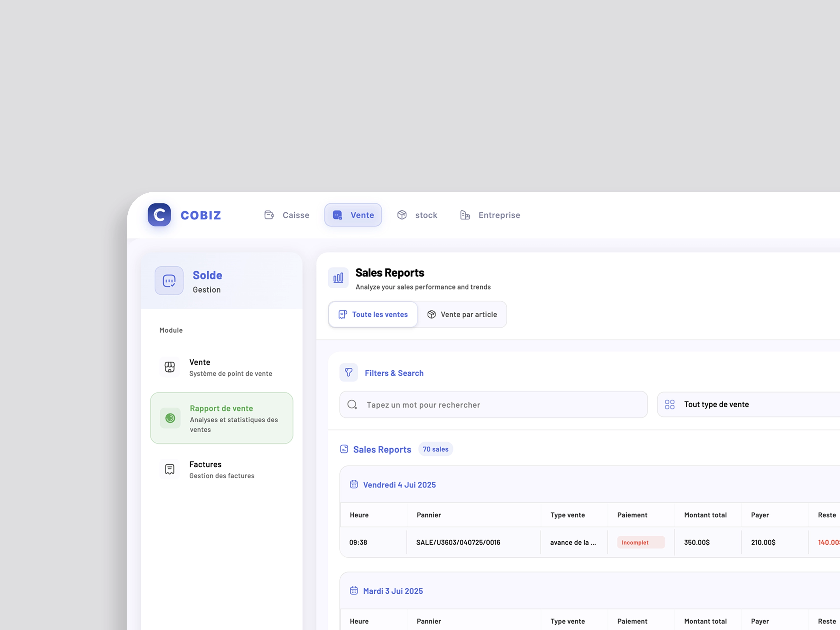Screen dimensions: 840x630
Task: Click the Sales Reports list icon
Action: [x=344, y=449]
